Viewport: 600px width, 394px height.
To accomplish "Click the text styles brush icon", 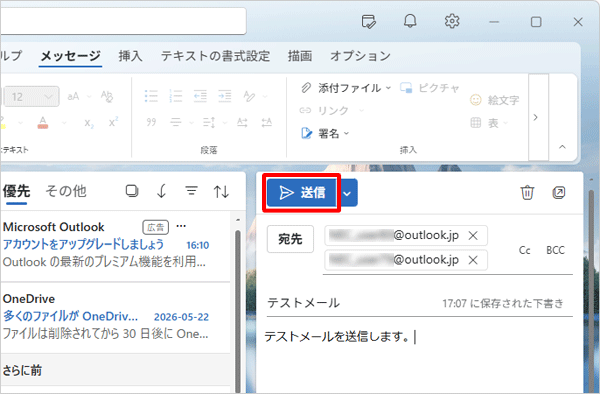I will tap(249, 96).
